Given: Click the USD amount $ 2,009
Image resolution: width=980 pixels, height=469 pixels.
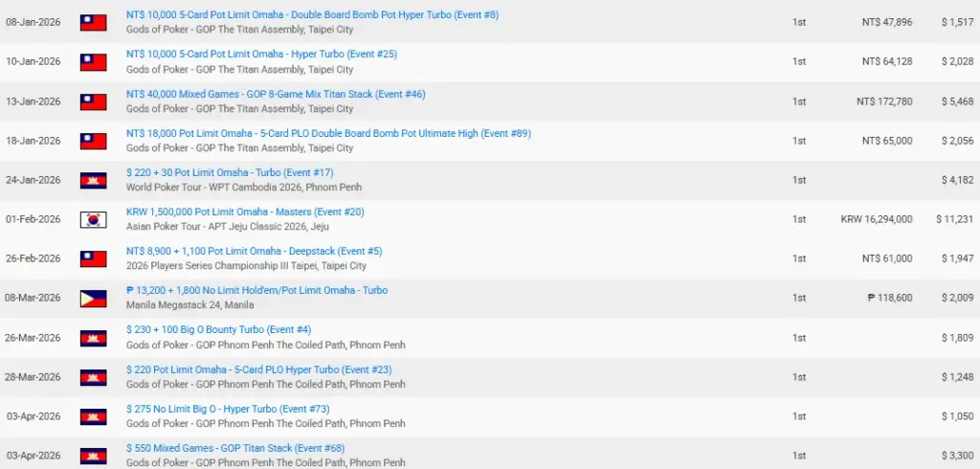Looking at the screenshot, I should click(x=957, y=299).
